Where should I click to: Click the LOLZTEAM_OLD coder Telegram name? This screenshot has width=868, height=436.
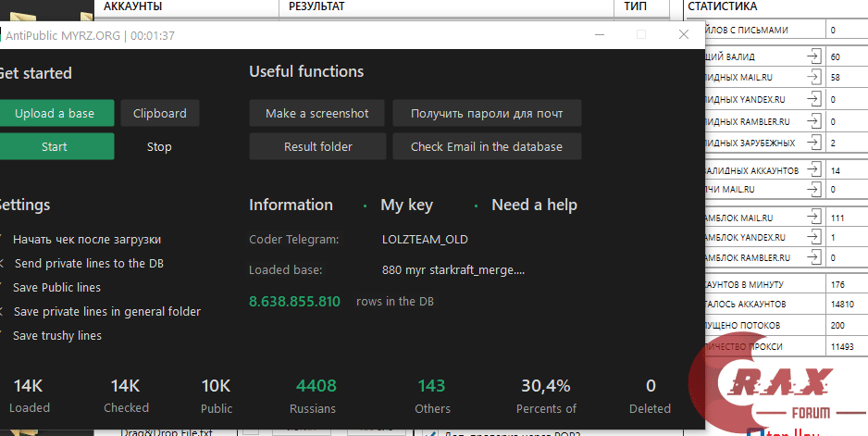click(x=425, y=240)
